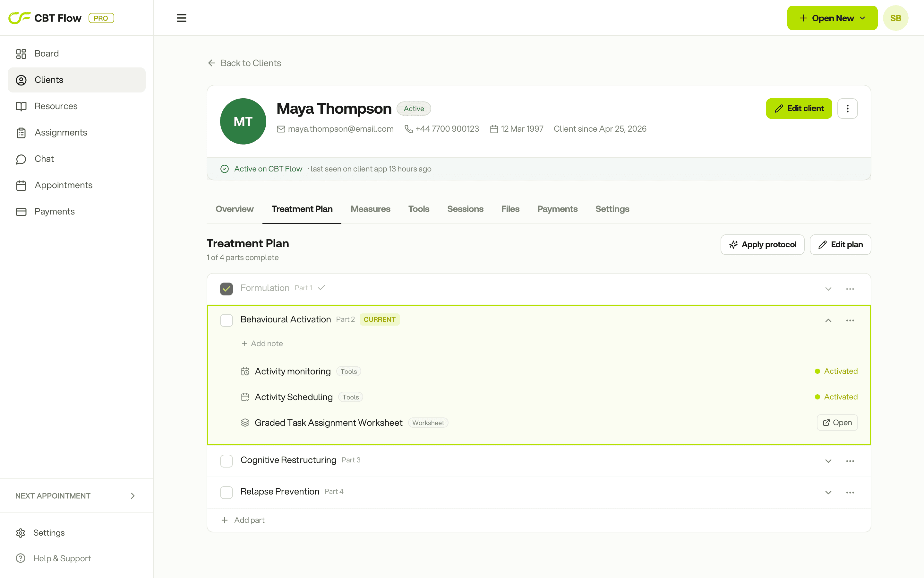Switch to the Measures tab
This screenshot has height=578, width=924.
click(x=370, y=209)
